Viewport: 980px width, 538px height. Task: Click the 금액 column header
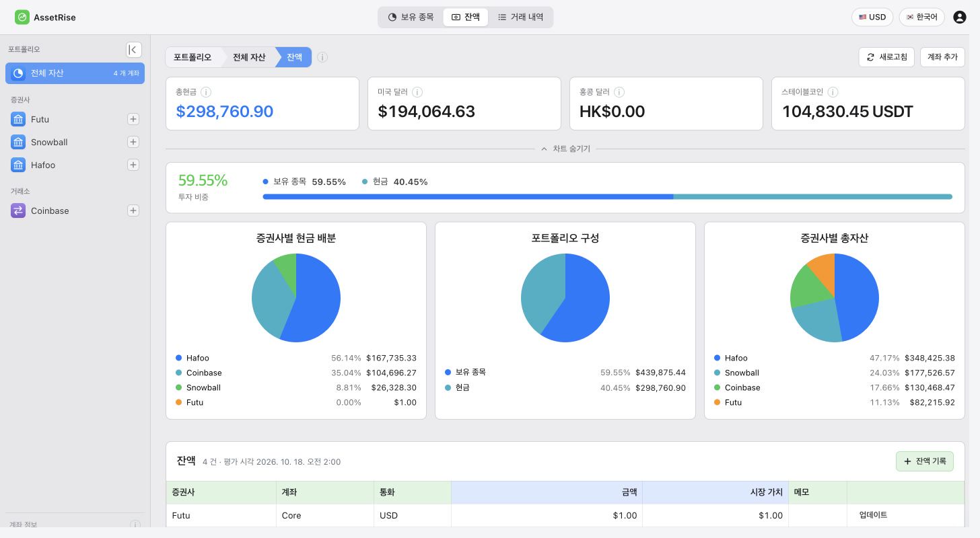tap(547, 492)
